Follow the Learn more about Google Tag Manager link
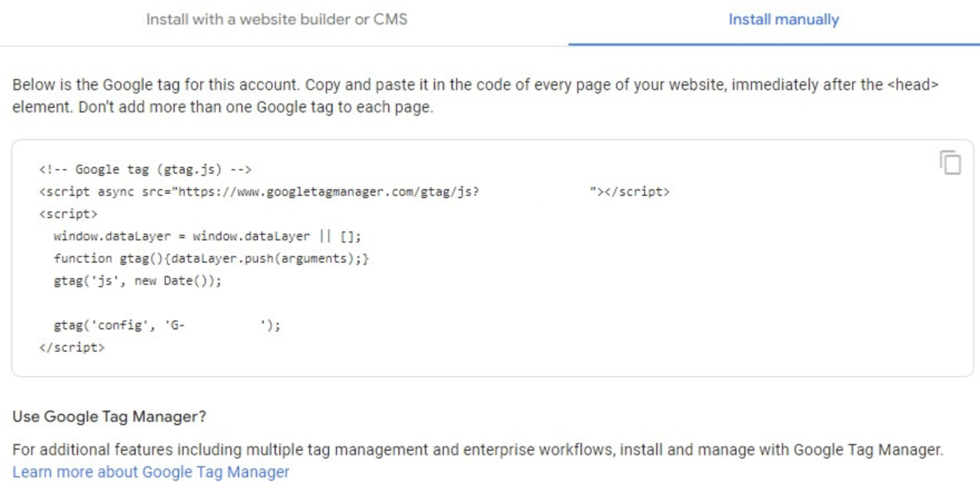 click(x=151, y=472)
